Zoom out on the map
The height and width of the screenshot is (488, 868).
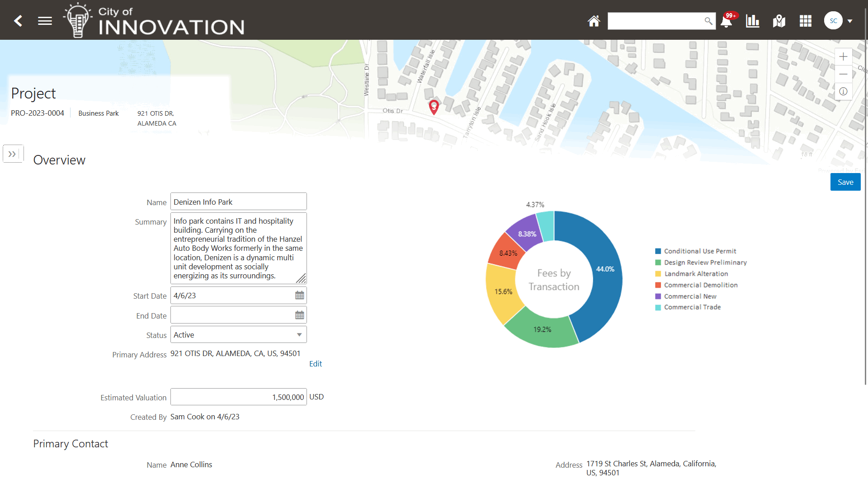843,74
